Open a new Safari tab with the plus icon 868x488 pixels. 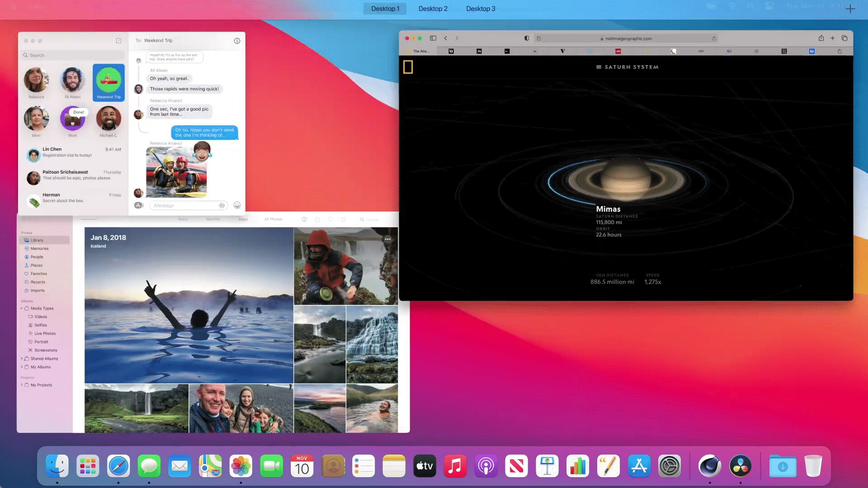(833, 38)
